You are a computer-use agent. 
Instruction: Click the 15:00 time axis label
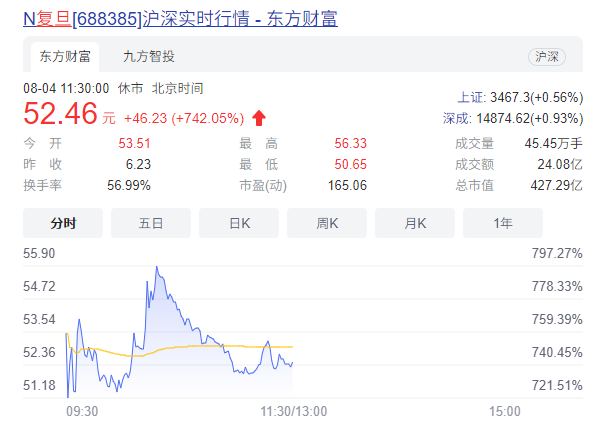point(505,411)
